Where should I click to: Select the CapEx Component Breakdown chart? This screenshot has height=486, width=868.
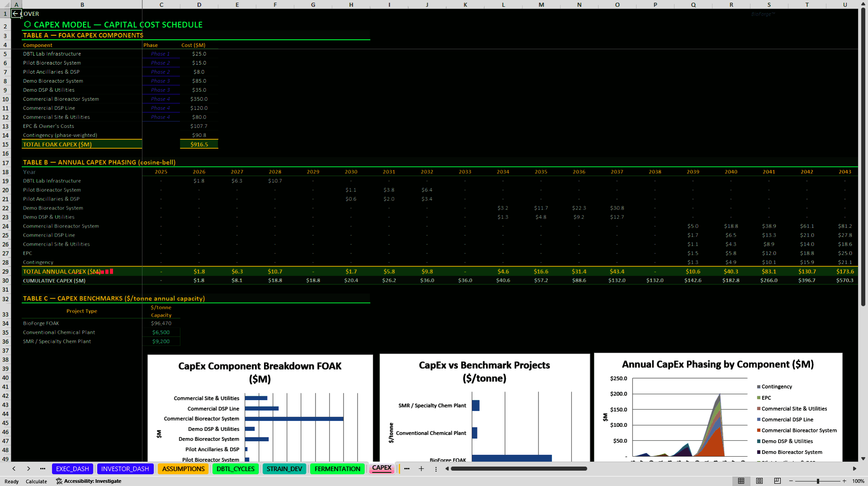260,408
